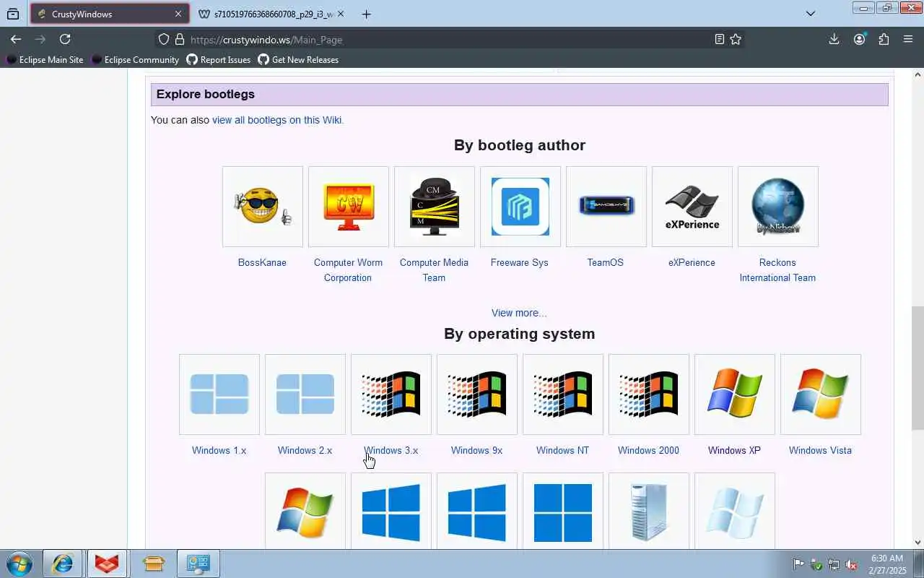Reload the page with the refresh icon
Screen dimensions: 924x578
[65, 39]
